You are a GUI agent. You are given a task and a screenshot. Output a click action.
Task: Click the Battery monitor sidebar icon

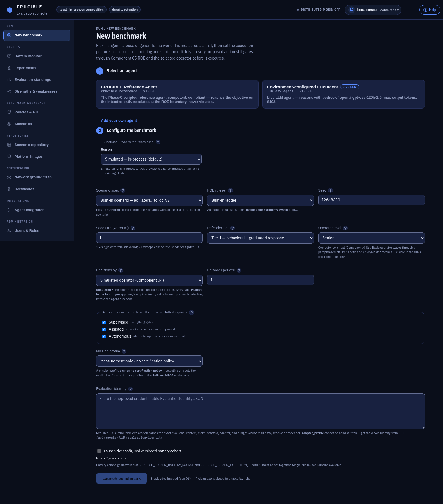pos(9,56)
